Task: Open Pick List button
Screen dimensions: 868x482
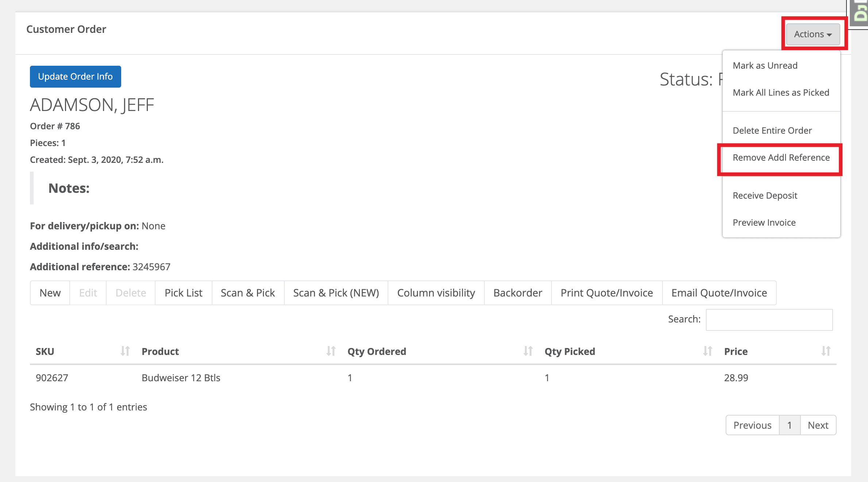Action: pos(183,293)
